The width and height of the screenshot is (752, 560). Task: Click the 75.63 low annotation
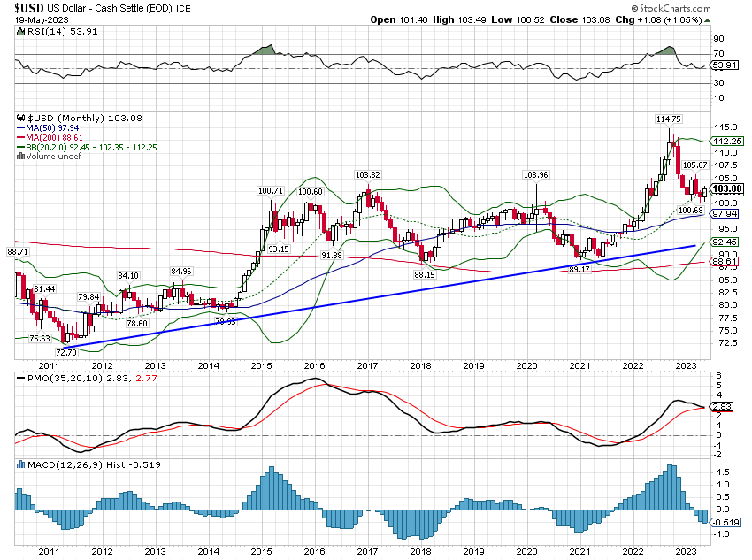coord(39,338)
